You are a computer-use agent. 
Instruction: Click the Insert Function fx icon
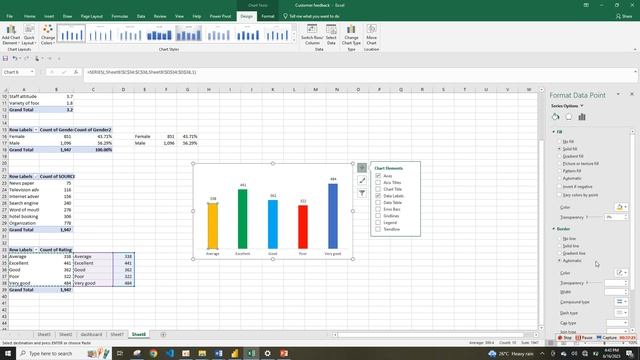click(76, 72)
